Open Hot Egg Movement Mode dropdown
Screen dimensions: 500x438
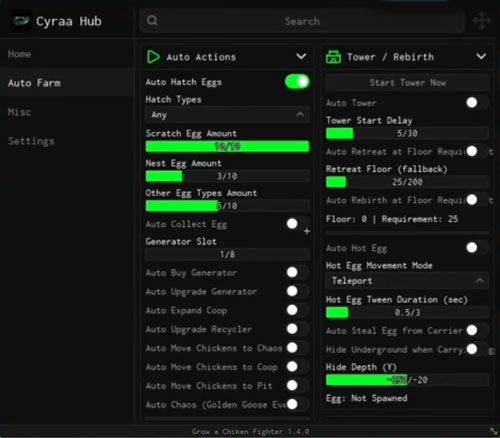[x=407, y=281]
